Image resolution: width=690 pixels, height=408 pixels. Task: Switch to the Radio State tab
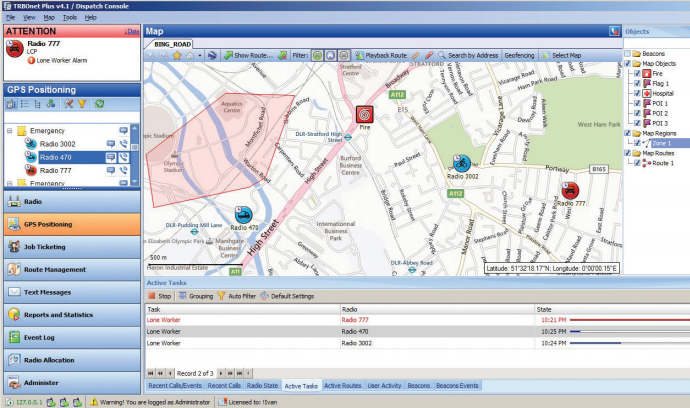262,386
